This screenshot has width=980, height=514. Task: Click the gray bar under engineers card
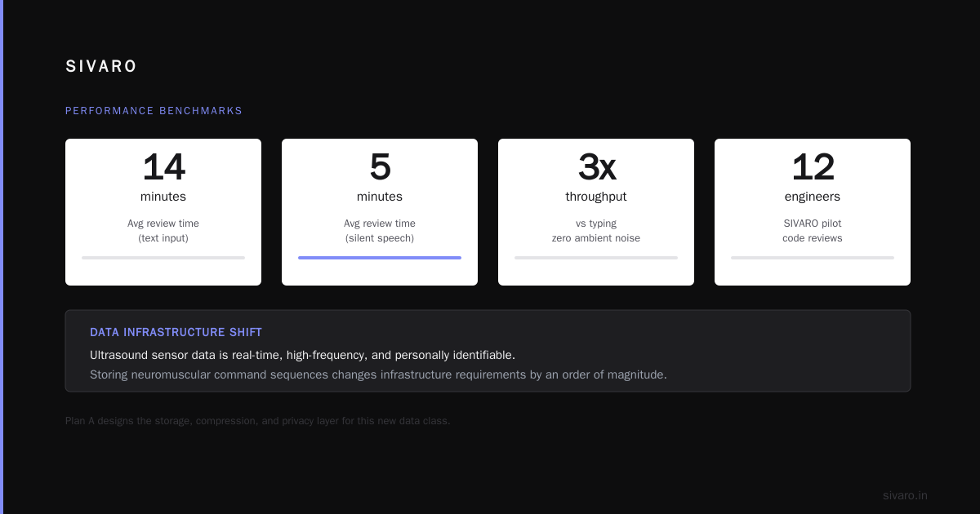(x=813, y=258)
